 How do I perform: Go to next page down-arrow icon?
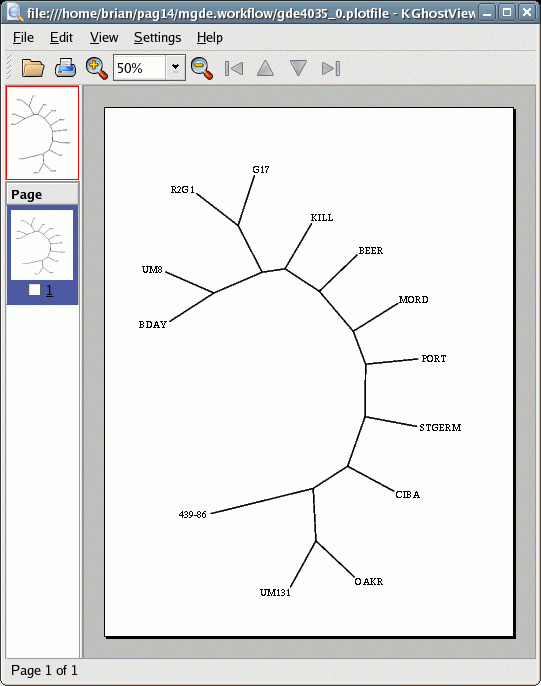298,68
